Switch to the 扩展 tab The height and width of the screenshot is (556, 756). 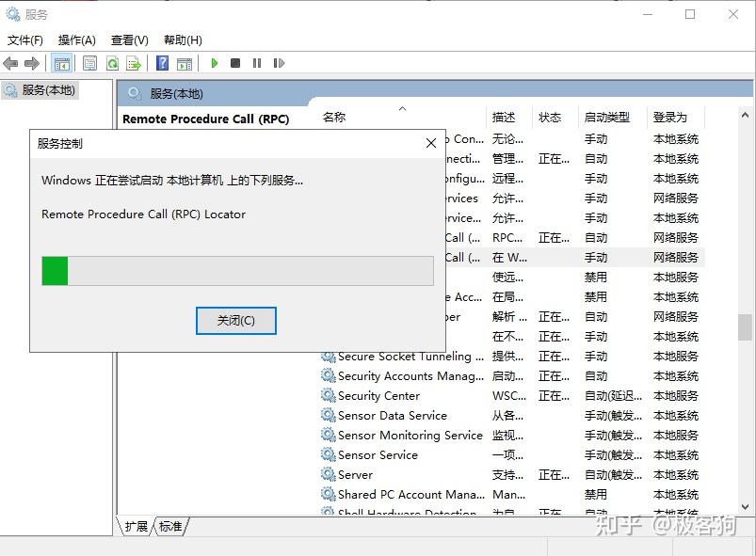(136, 526)
